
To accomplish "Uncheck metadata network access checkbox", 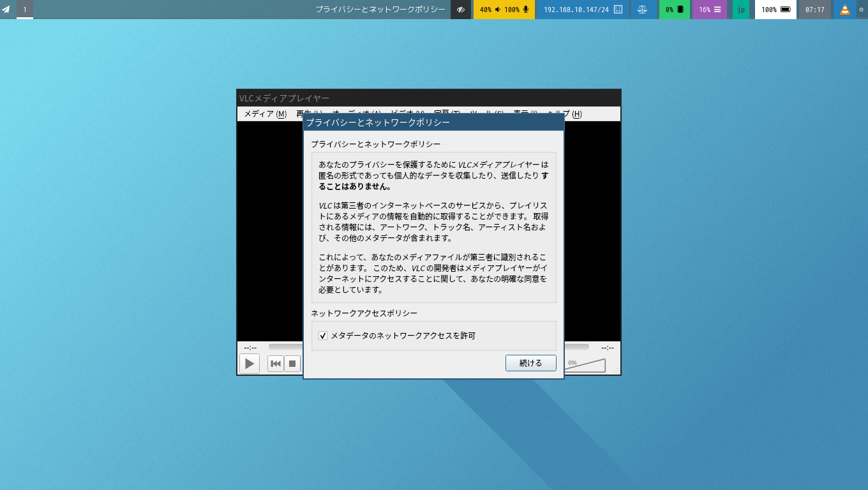I will (x=323, y=336).
